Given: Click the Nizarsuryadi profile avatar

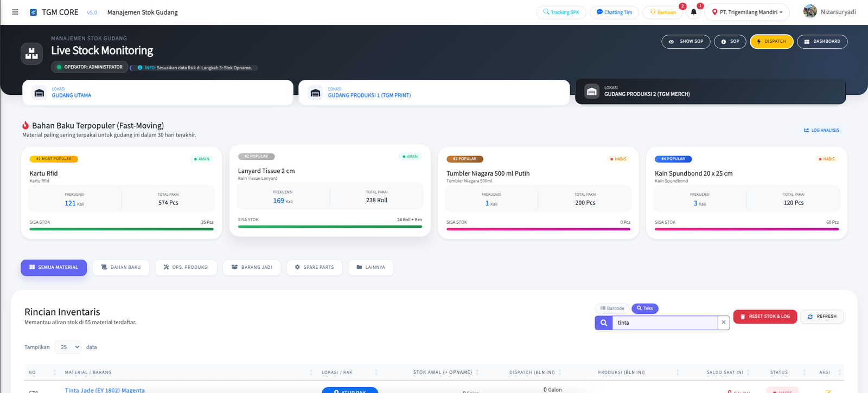Looking at the screenshot, I should tap(810, 11).
